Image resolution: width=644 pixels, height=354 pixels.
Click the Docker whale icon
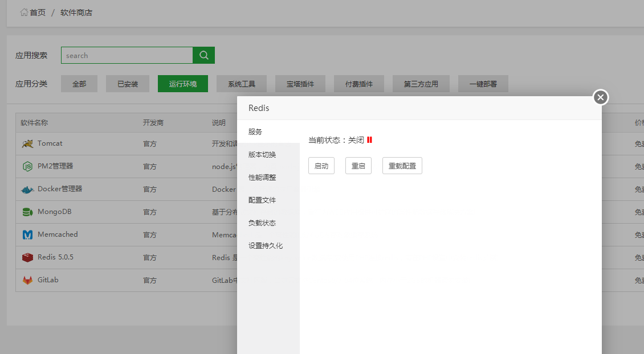pos(27,190)
